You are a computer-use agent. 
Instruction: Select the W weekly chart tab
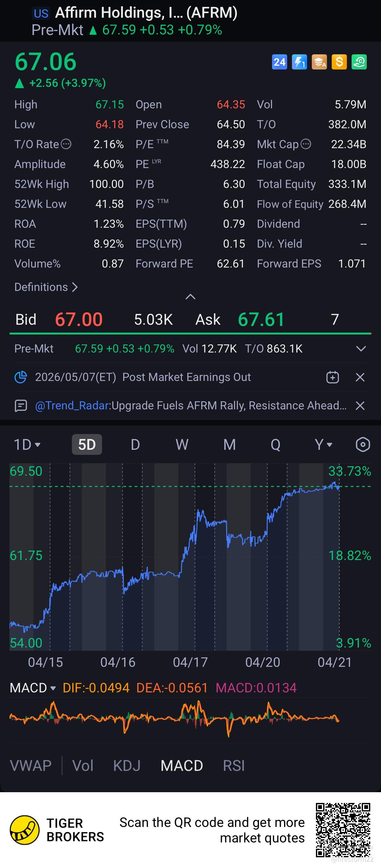[182, 444]
